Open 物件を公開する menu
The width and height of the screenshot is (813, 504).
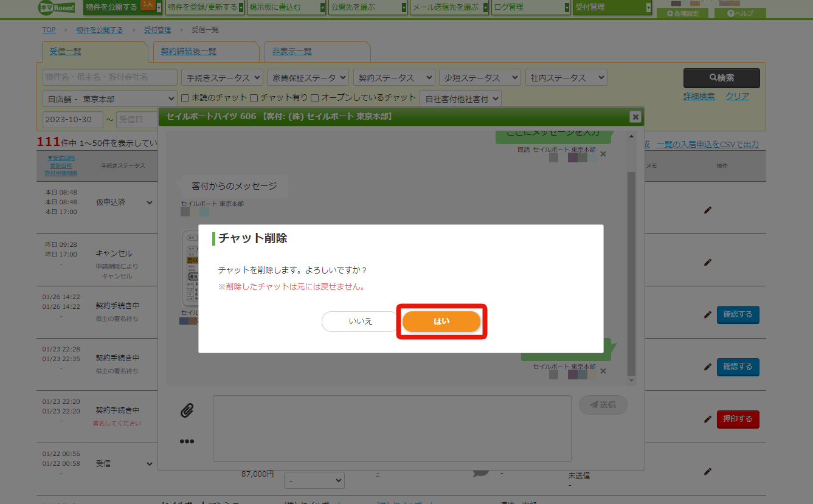(123, 7)
